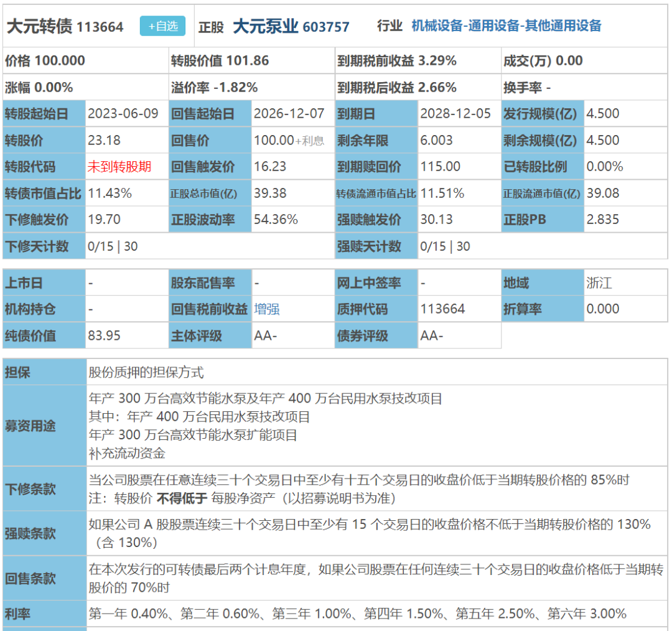Screen dimensions: 672x631
Task: Select the 利率 row text
Action: tap(358, 614)
